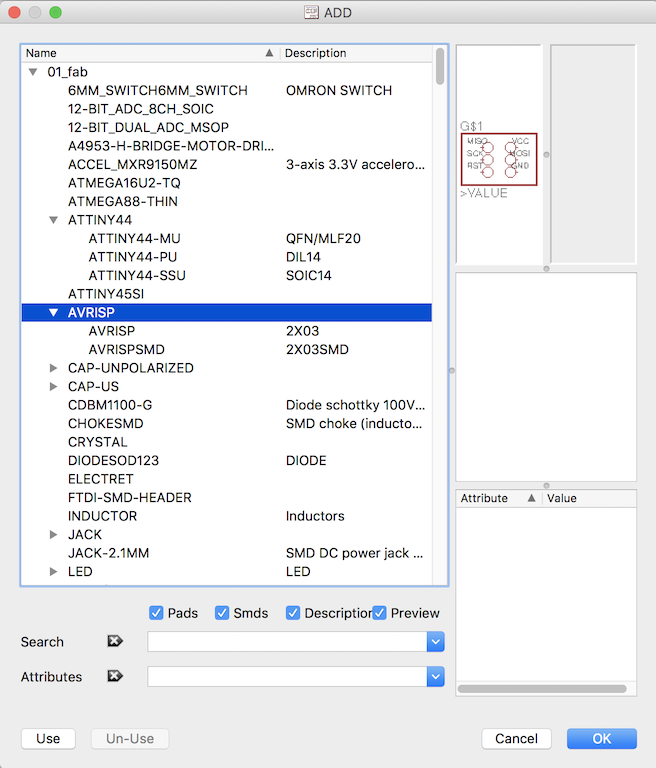
Task: Select DIODESOD123 diode entry
Action: pos(226,460)
